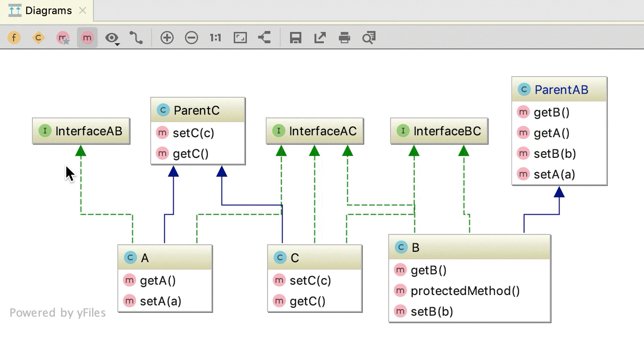Image resolution: width=644 pixels, height=342 pixels.
Task: Click the ParentAB class name link
Action: click(562, 89)
